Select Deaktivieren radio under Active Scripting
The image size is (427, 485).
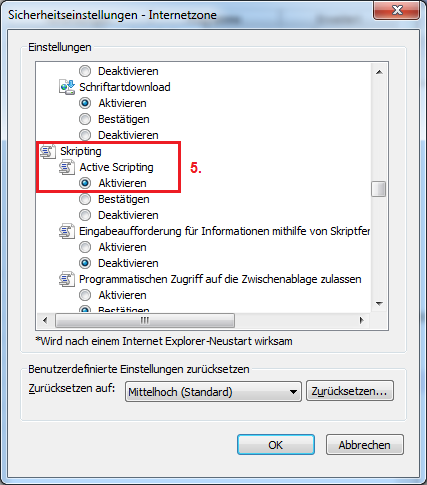click(85, 215)
